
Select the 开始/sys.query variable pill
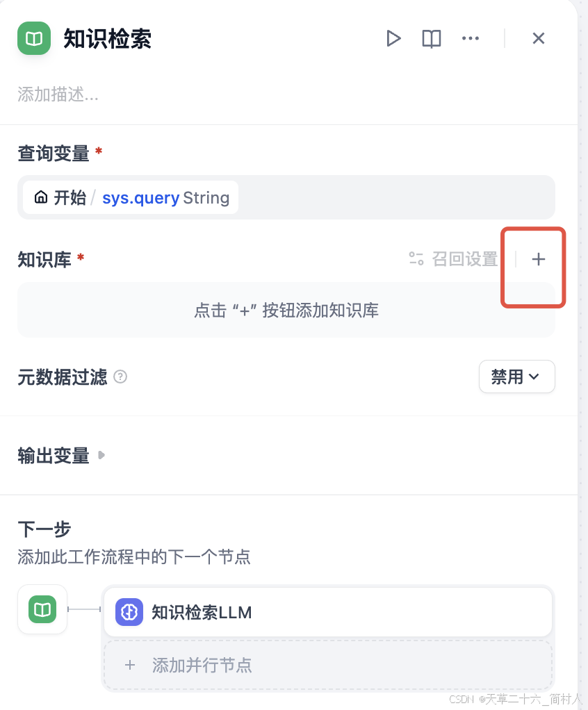click(129, 197)
